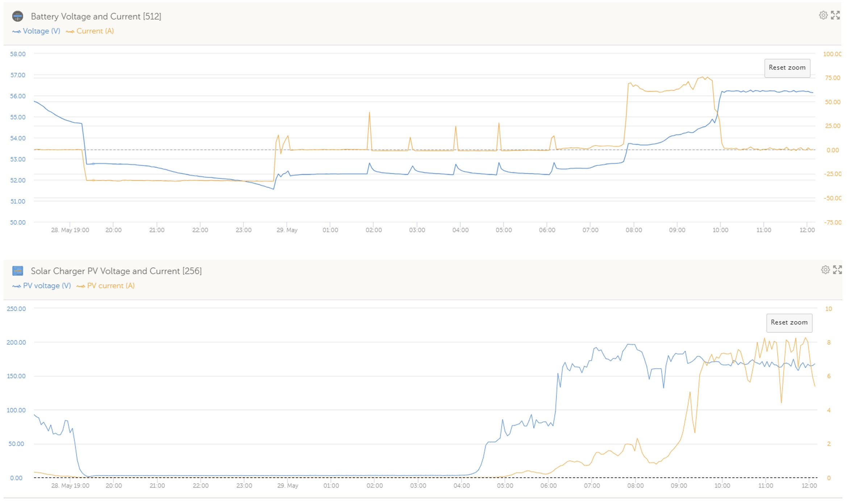
Task: Toggle Current (A) series visibility
Action: (x=95, y=31)
